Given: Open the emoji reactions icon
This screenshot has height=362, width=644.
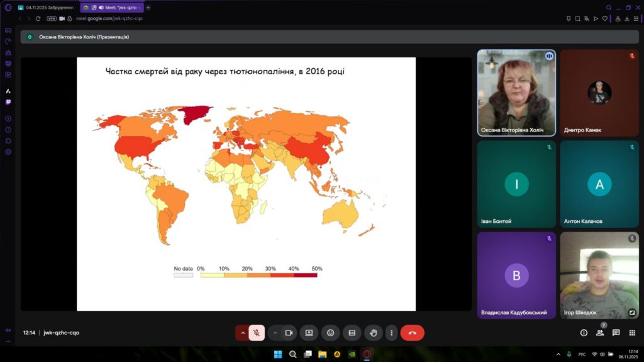Looking at the screenshot, I should click(330, 332).
